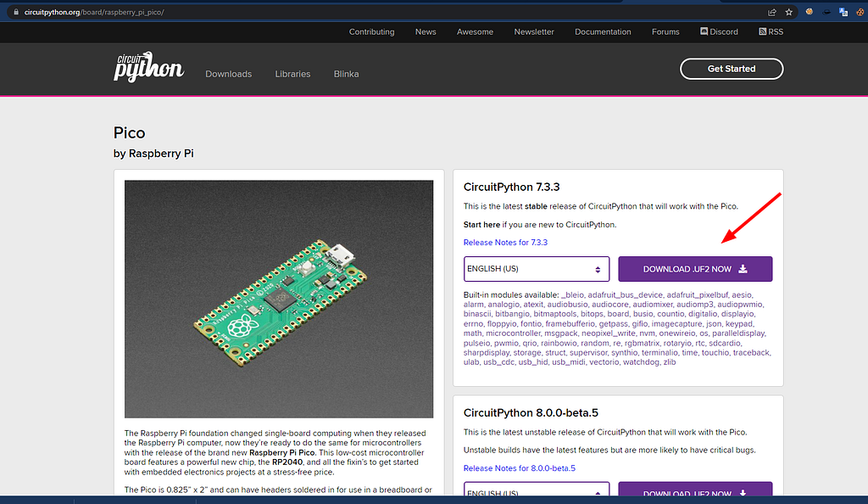Open the hat-shaped browser extension icon
The width and height of the screenshot is (868, 504).
(x=826, y=12)
